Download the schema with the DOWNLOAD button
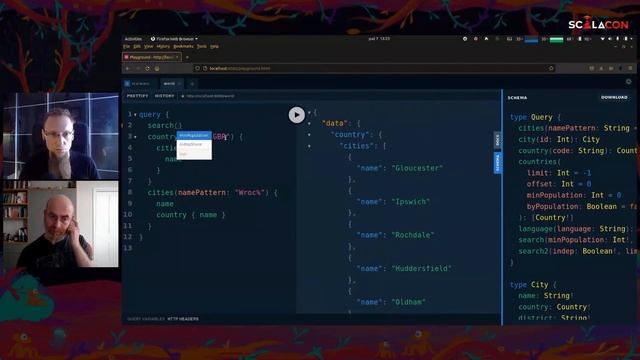This screenshot has height=360, width=640. coord(614,98)
